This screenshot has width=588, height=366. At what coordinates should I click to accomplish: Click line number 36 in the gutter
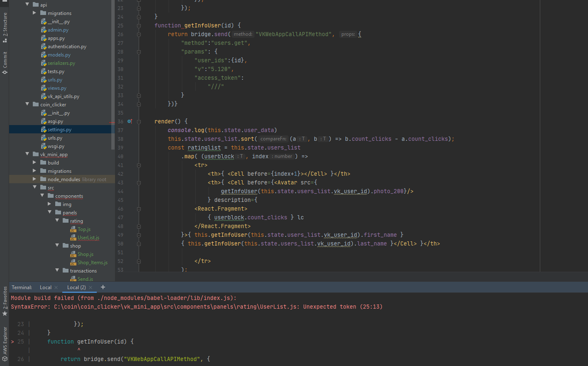[x=120, y=121]
